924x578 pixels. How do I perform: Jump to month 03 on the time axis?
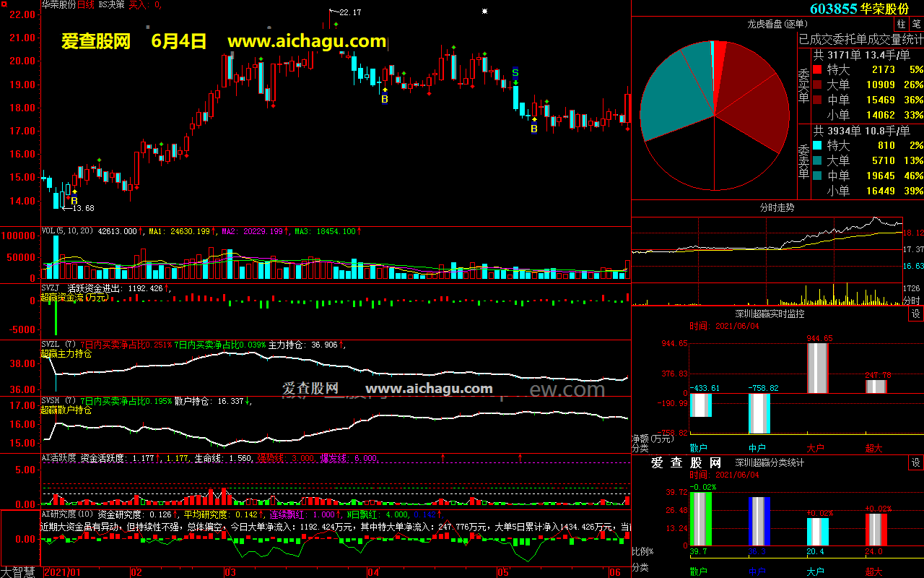click(x=230, y=572)
